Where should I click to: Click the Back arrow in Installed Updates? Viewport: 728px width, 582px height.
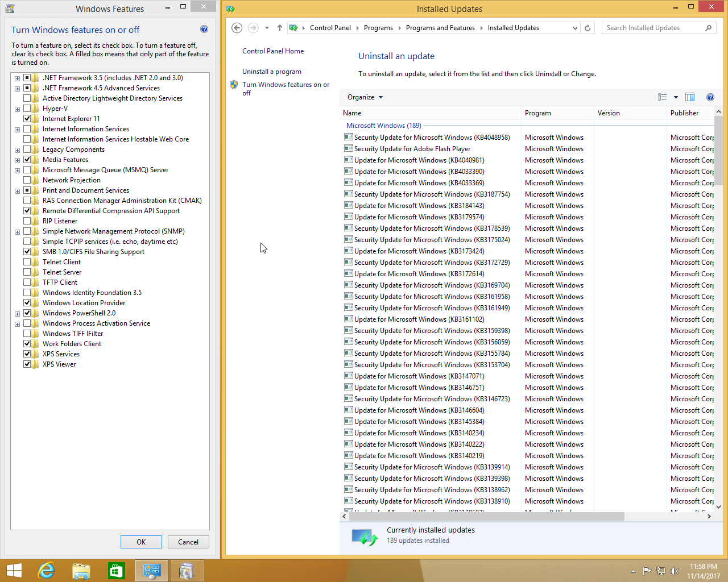237,28
